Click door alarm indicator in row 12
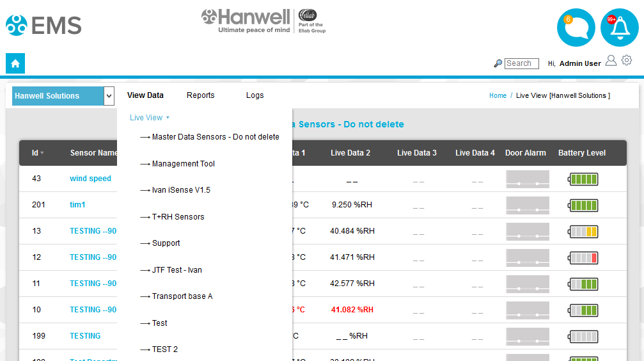 528,258
